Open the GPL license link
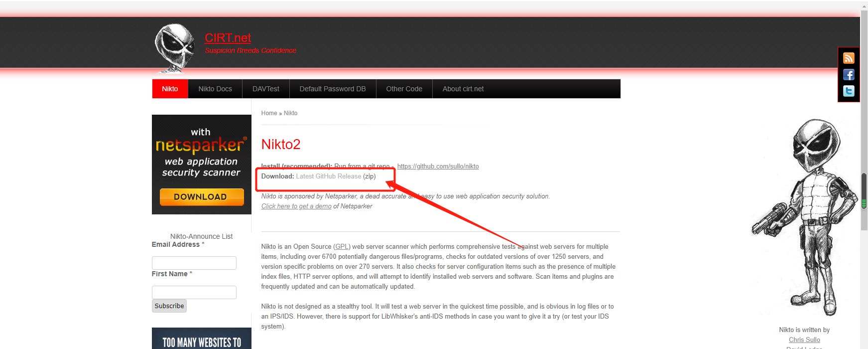Viewport: 868px width, 349px height. [342, 247]
